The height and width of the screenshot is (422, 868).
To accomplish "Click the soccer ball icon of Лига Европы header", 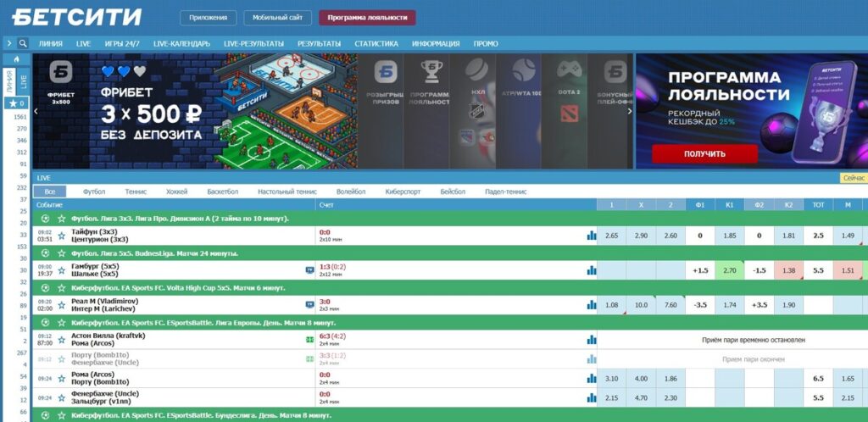I will 46,323.
